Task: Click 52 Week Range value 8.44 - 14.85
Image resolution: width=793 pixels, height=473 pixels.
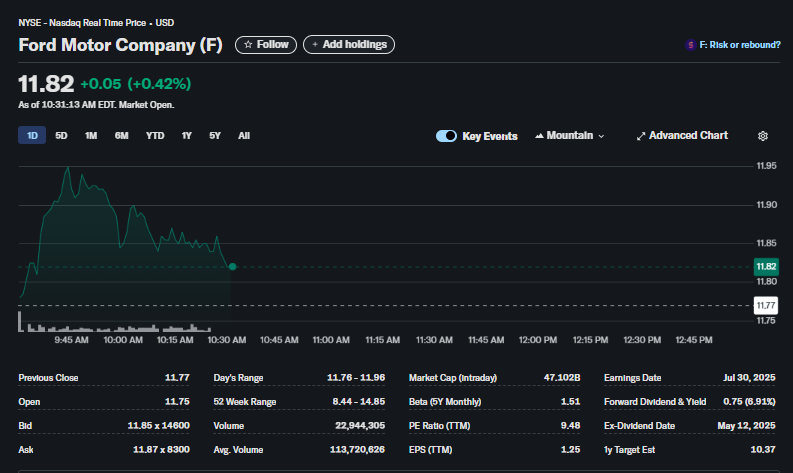Action: (x=359, y=402)
